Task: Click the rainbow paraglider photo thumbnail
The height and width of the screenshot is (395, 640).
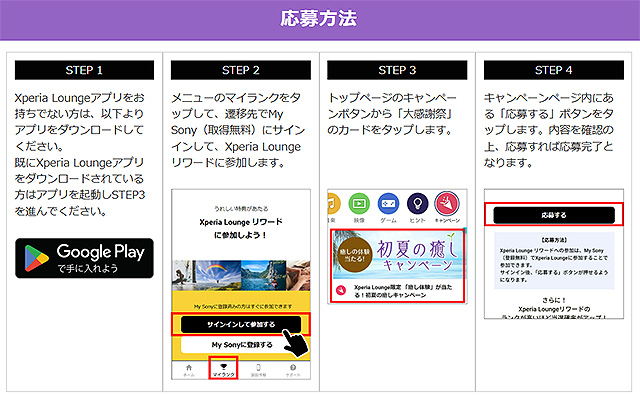Action: coord(218,275)
